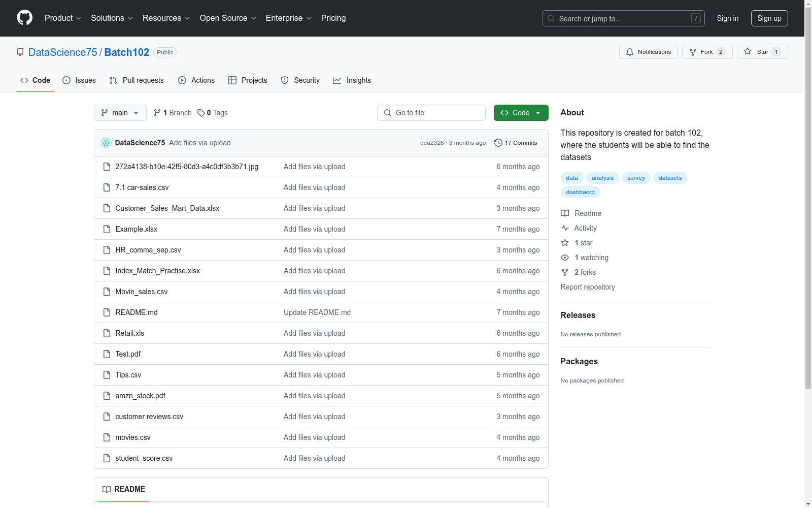Click the Go to file input

(x=431, y=113)
